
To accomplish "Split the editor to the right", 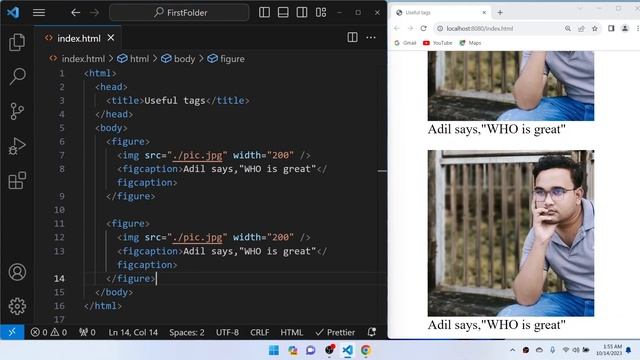I will click(x=352, y=38).
